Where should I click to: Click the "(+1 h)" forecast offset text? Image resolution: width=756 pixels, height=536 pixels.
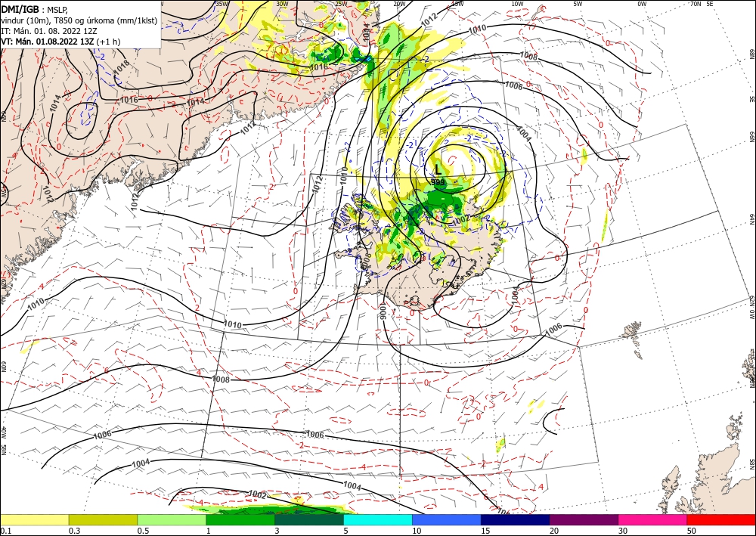(x=108, y=42)
